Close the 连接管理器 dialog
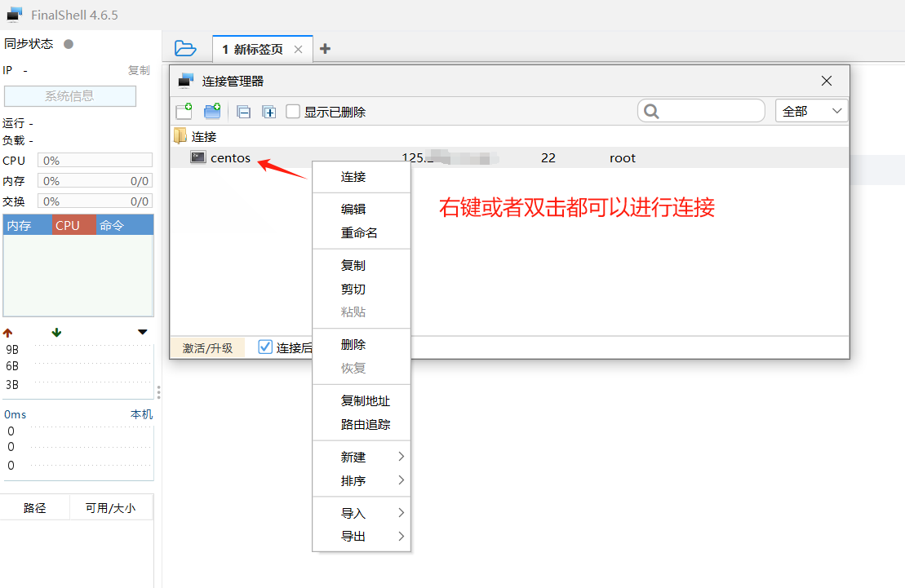This screenshot has height=588, width=905. click(x=827, y=81)
